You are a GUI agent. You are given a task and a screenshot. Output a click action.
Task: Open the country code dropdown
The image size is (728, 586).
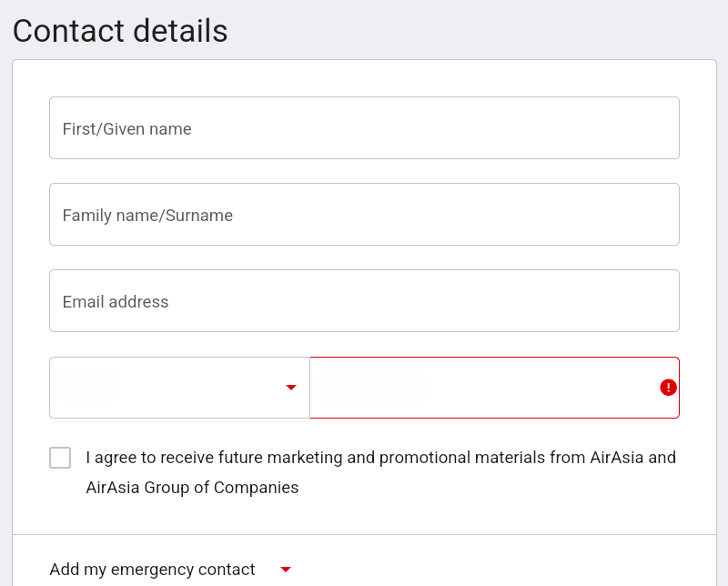[179, 388]
